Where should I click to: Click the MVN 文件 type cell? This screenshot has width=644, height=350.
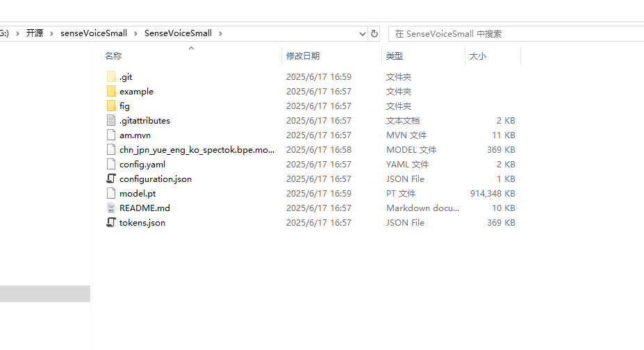pos(406,135)
